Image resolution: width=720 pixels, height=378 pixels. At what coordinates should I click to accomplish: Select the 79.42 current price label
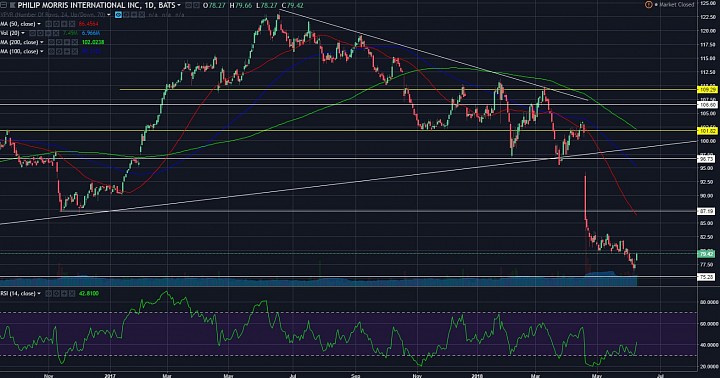(x=707, y=254)
